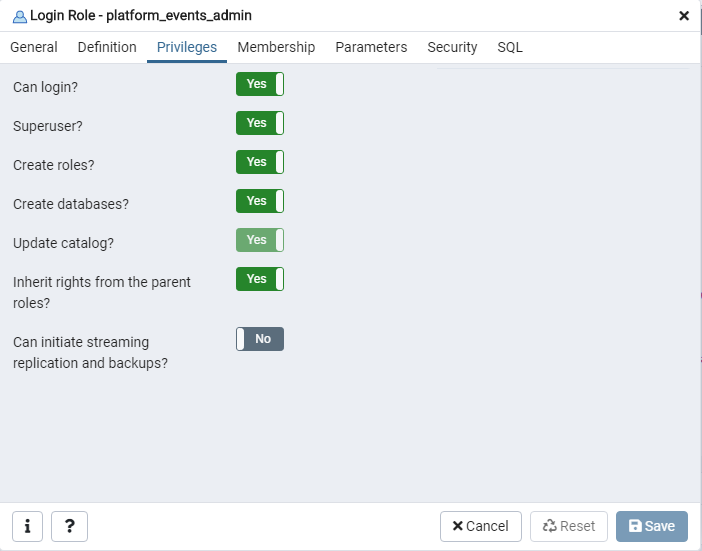This screenshot has height=551, width=702.
Task: Open help with the question mark icon
Action: tap(69, 526)
